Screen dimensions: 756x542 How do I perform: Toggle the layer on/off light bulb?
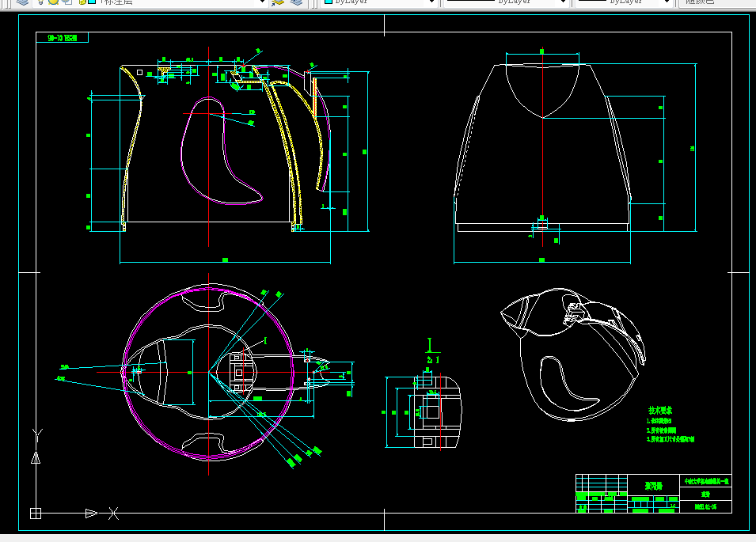pyautogui.click(x=41, y=2)
